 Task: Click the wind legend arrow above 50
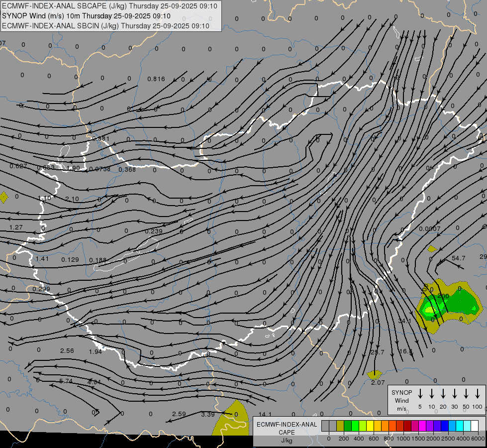[466, 394]
